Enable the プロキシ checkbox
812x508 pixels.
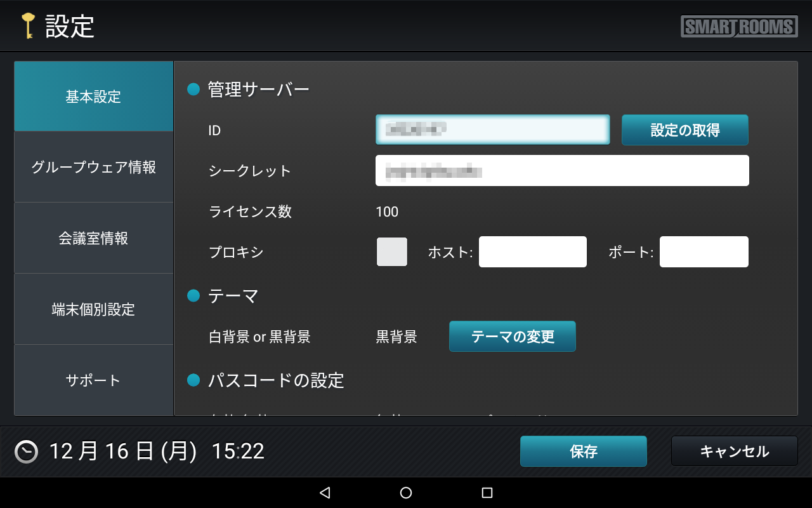pyautogui.click(x=392, y=252)
